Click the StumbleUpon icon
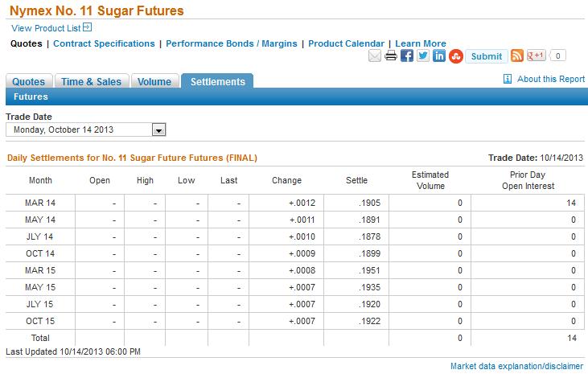Viewport: 588px width, 374px height. pyautogui.click(x=456, y=56)
